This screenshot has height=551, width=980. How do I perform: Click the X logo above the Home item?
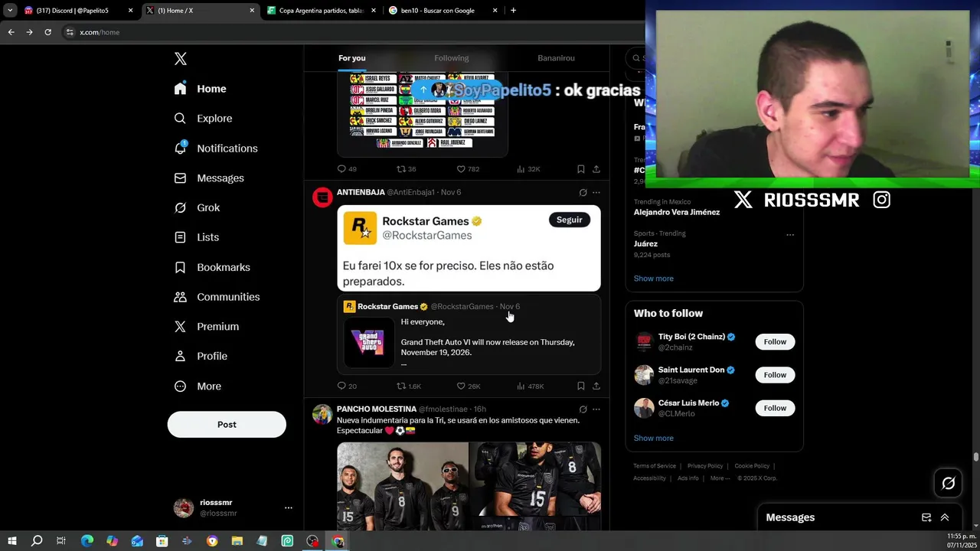tap(181, 59)
